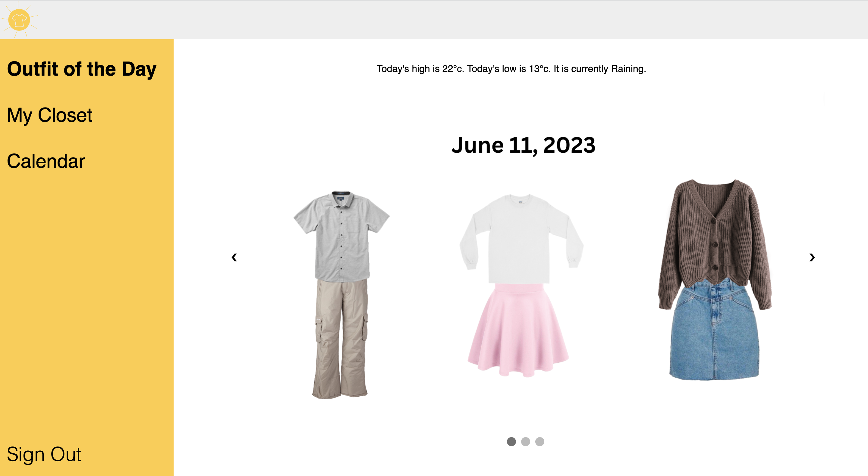Switch to the second carousel dot

point(525,441)
